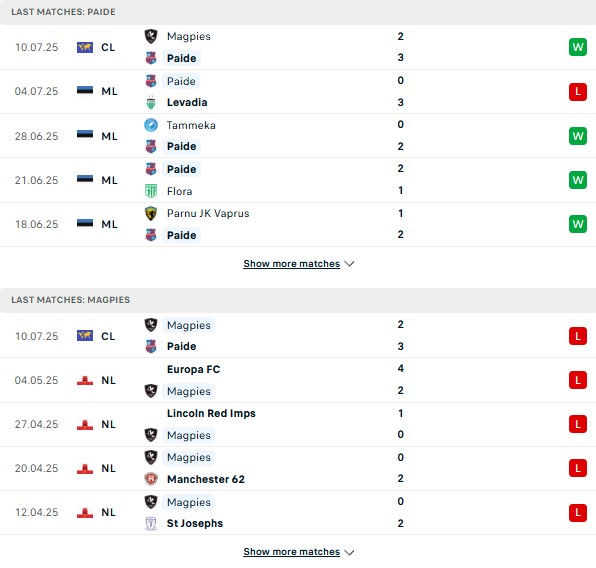Click the Gibraltar flag on the 27.04.25 match
Screen dimensions: 596x568
click(x=85, y=424)
